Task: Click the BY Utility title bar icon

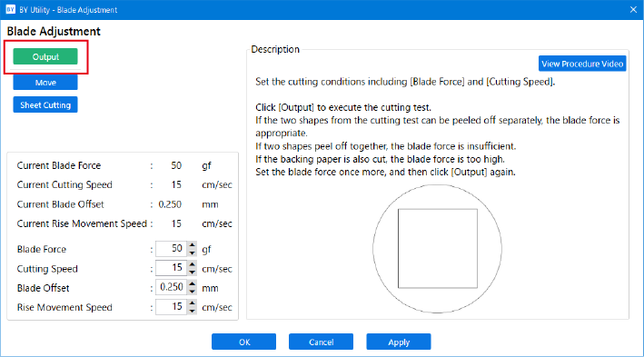Action: pyautogui.click(x=10, y=9)
